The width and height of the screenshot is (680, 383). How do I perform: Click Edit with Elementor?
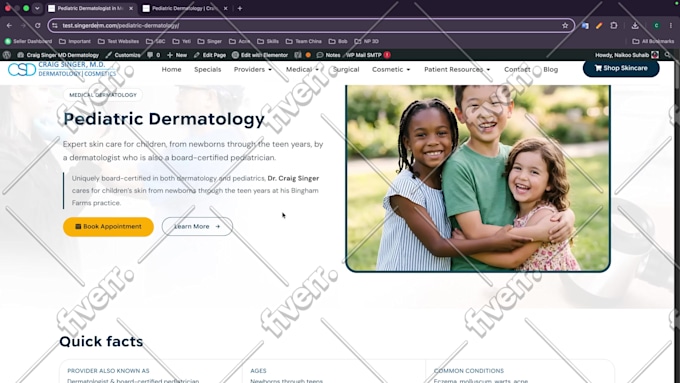pyautogui.click(x=260, y=55)
